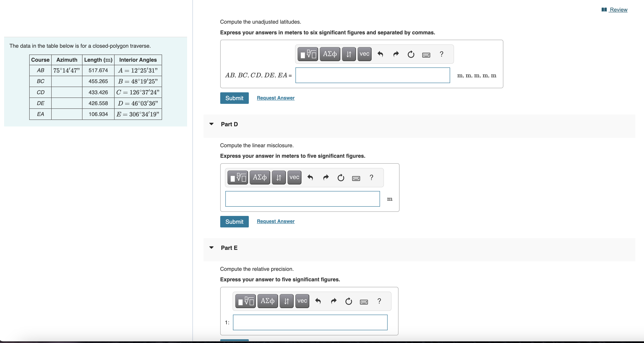Click the relative precision answer field labeled 1:
This screenshot has width=644, height=343.
click(310, 322)
